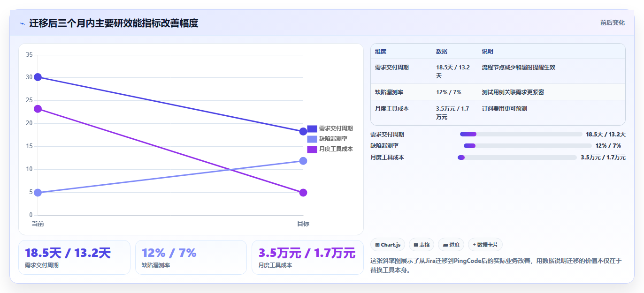Image resolution: width=644 pixels, height=293 pixels.
Task: Click the description paragraph about Jira migration
Action: [498, 265]
